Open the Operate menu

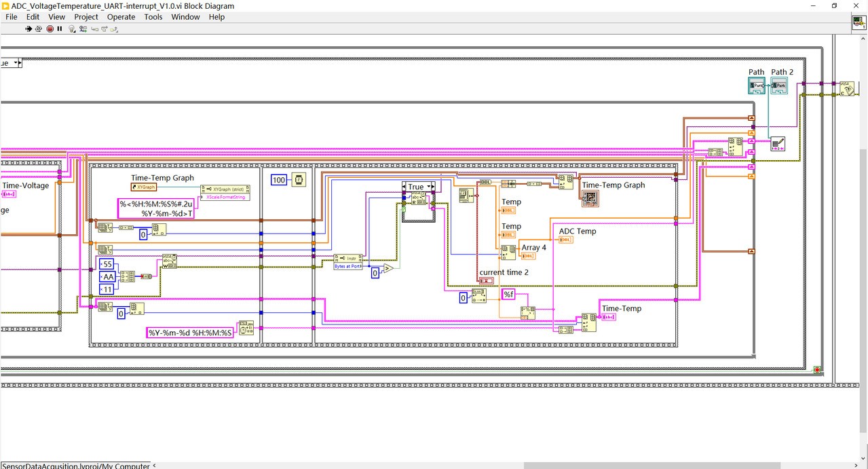click(x=121, y=17)
